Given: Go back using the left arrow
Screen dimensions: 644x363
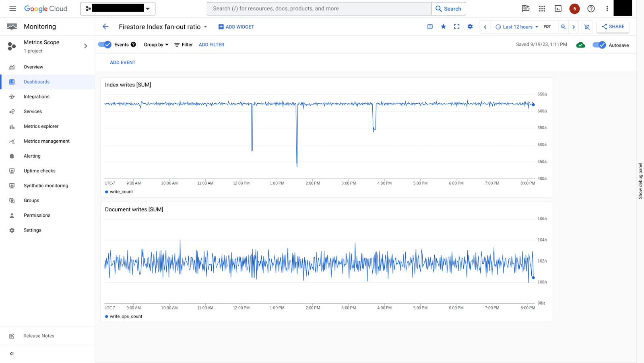Looking at the screenshot, I should coord(105,27).
